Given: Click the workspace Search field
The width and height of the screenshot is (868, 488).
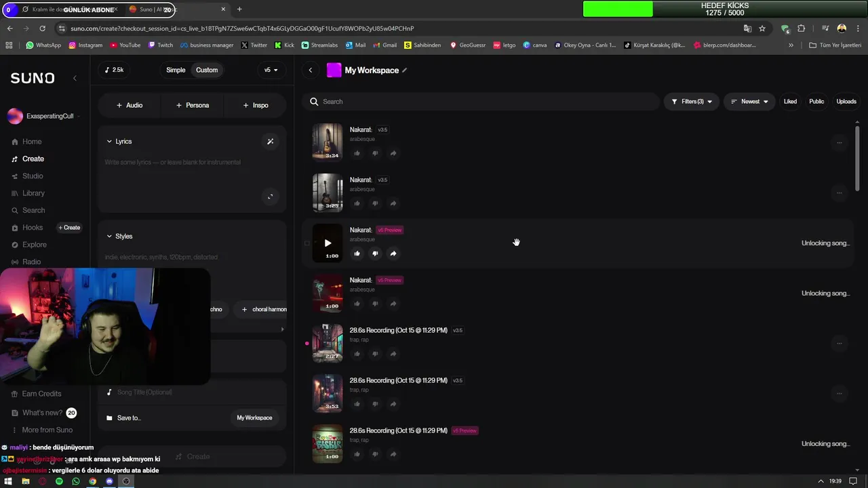Looking at the screenshot, I should click(481, 102).
